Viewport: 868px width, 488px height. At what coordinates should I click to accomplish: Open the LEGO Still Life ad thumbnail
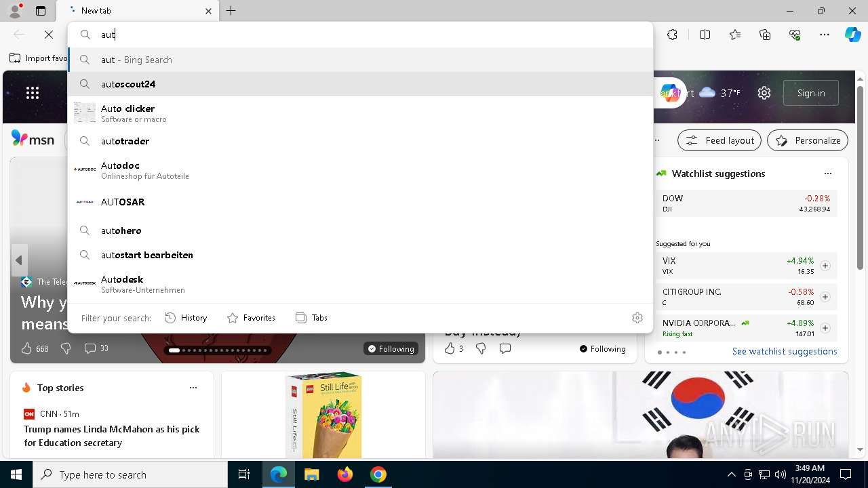pyautogui.click(x=323, y=415)
